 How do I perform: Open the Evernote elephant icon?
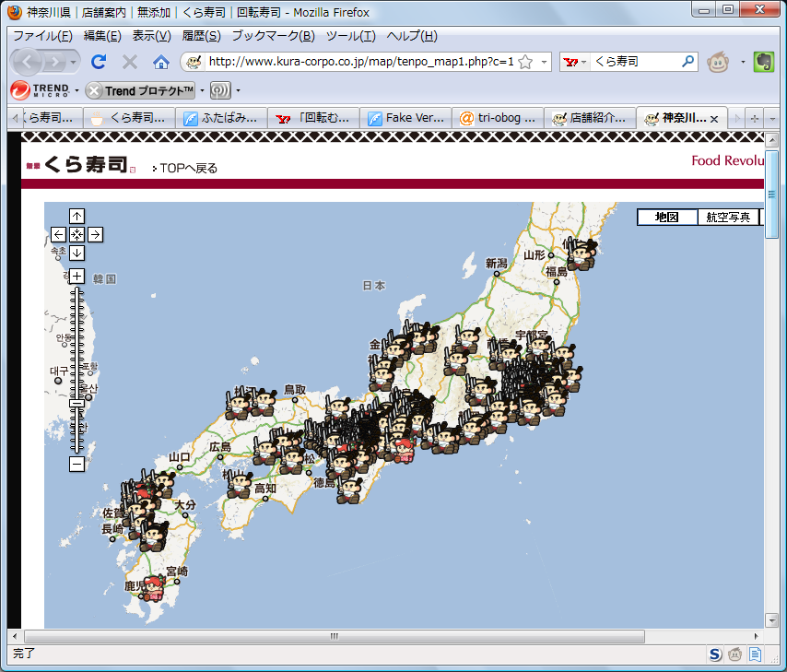coord(763,62)
